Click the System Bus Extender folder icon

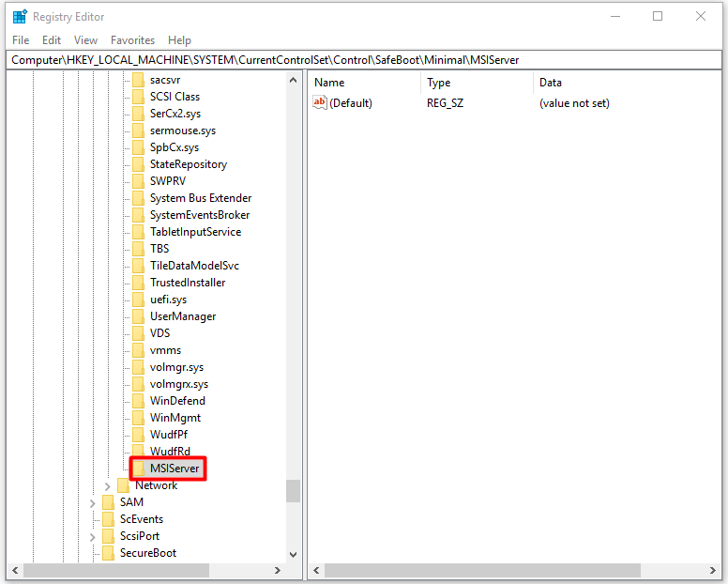(138, 198)
